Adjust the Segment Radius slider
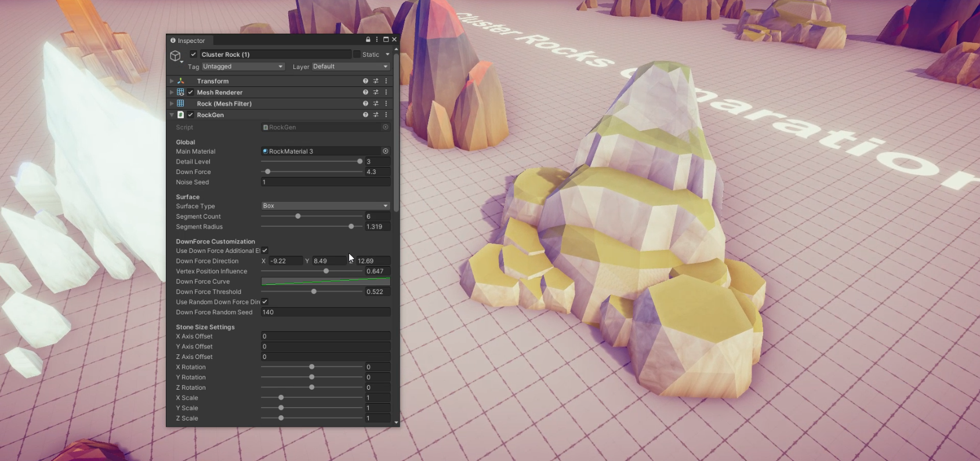 tap(311, 227)
